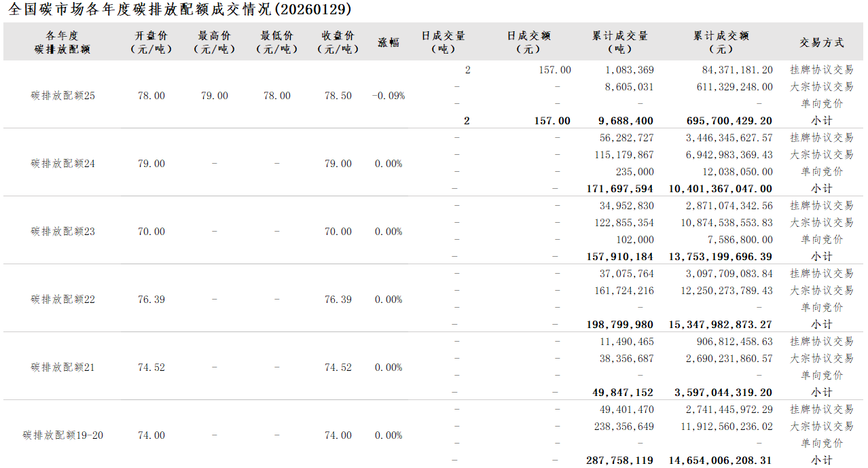Select the 收盘价 column header

point(338,42)
